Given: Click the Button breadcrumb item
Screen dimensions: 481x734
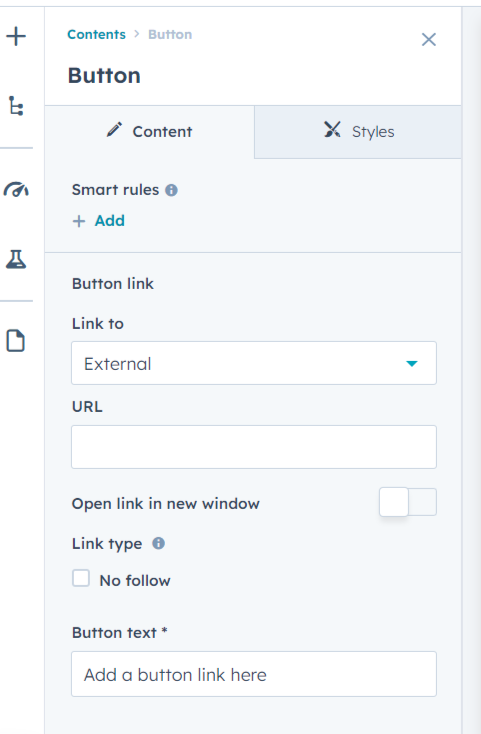Looking at the screenshot, I should point(170,34).
